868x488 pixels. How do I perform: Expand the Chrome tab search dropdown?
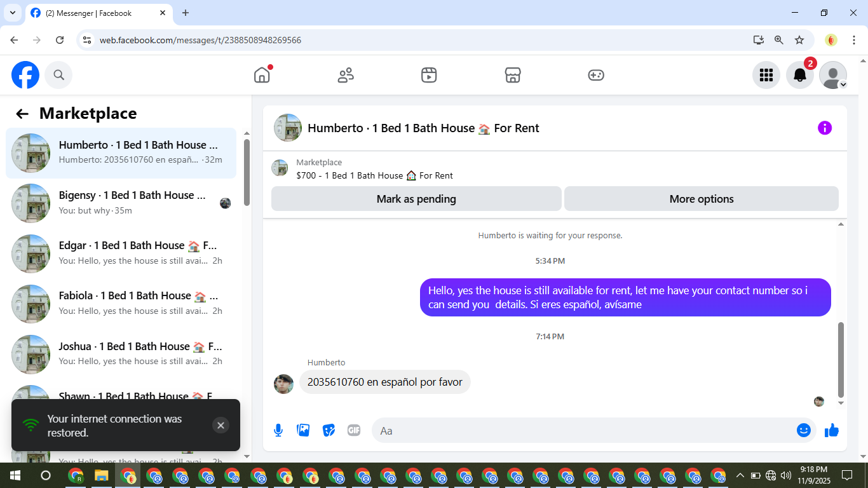[12, 13]
